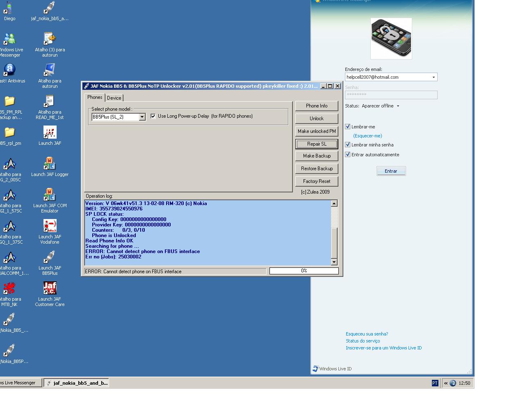Screen dimensions: 525x420
Task: Open Inscrever-se para um Windows Live ID link
Action: click(x=383, y=348)
